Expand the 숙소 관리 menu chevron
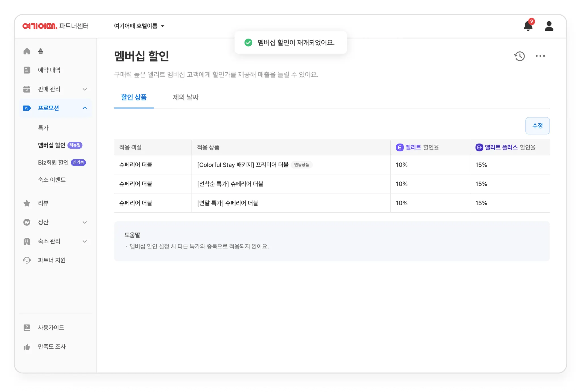 pyautogui.click(x=85, y=241)
